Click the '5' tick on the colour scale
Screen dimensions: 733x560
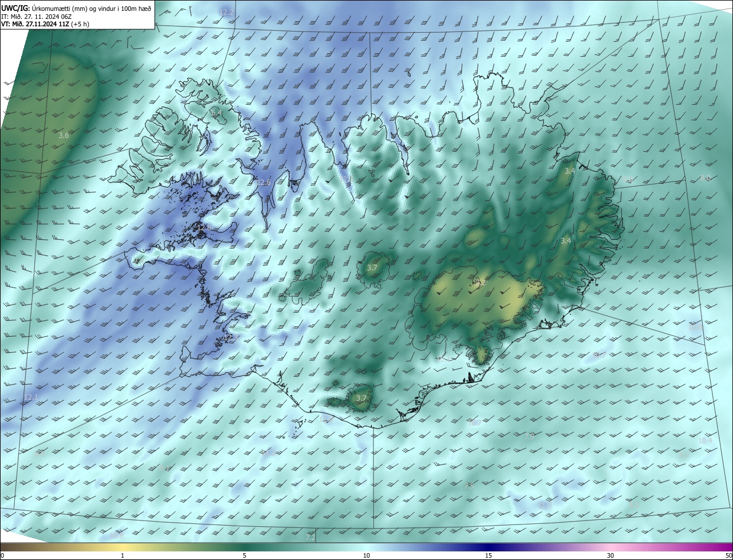(245, 555)
